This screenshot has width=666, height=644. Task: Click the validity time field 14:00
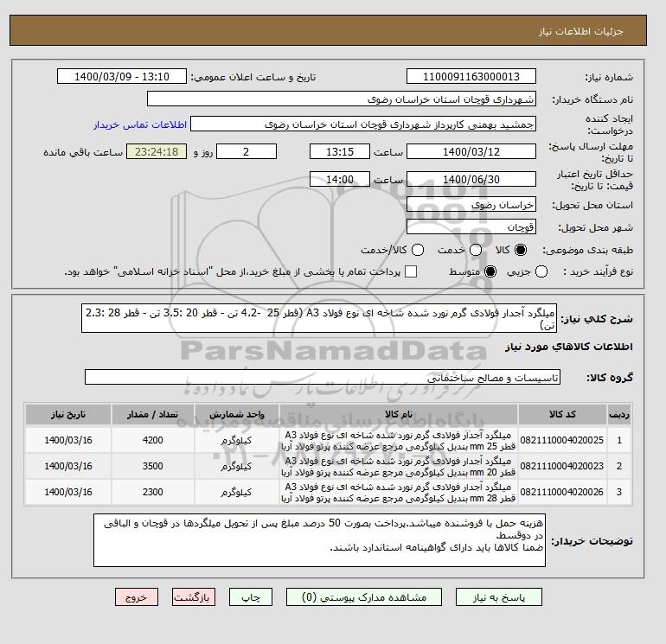tap(340, 179)
